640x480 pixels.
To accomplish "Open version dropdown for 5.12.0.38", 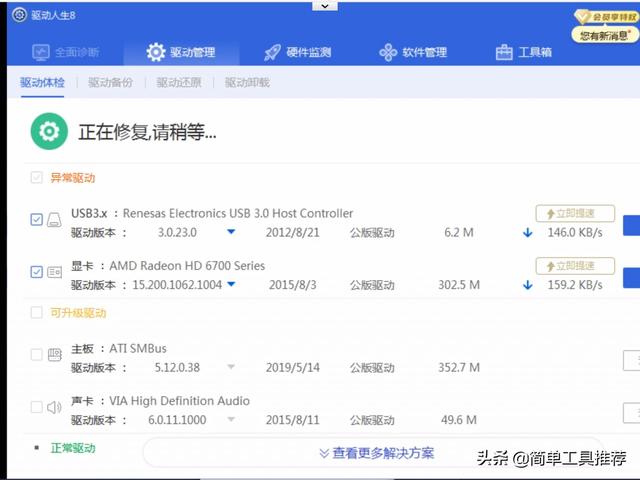I will 231,367.
